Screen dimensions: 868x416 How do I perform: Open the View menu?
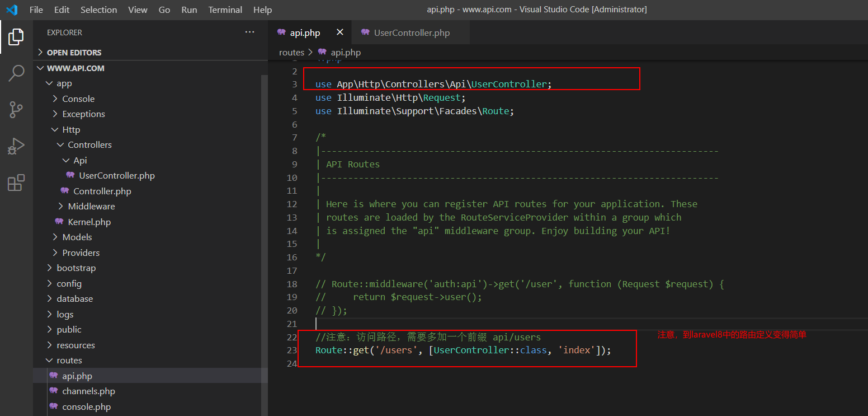(138, 10)
